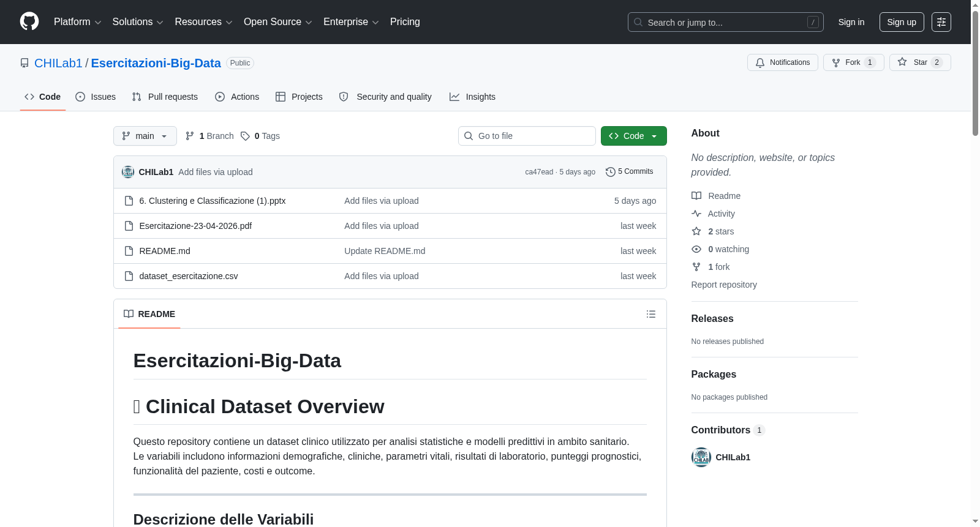Screen dimensions: 980x527
Task: Click the file icon for Clustering e Classificazione pptx
Action: (x=129, y=201)
